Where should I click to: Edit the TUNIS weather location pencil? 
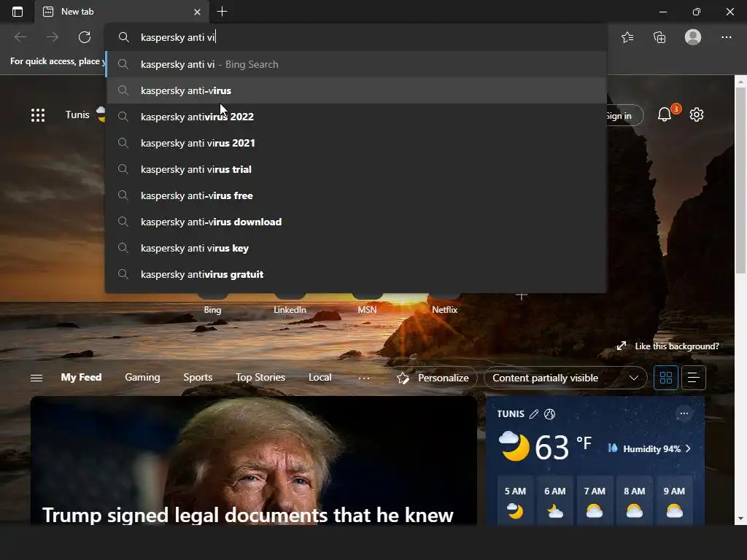pyautogui.click(x=534, y=414)
